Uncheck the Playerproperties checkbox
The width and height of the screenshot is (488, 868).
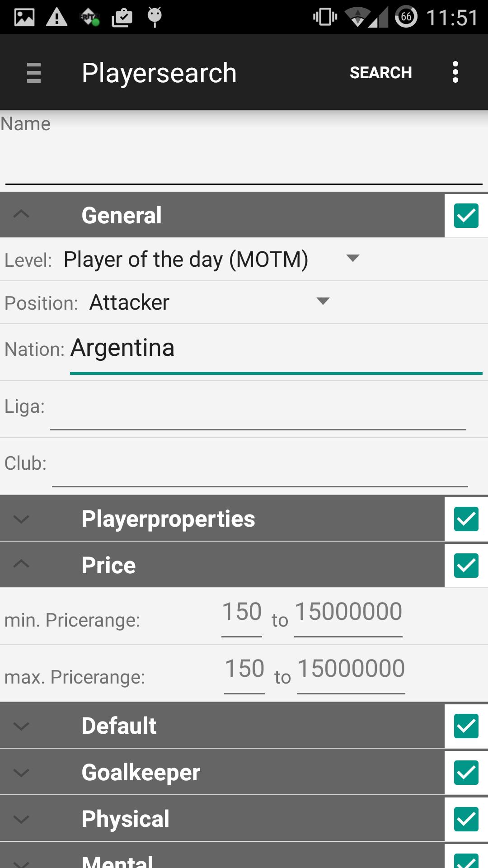tap(466, 519)
